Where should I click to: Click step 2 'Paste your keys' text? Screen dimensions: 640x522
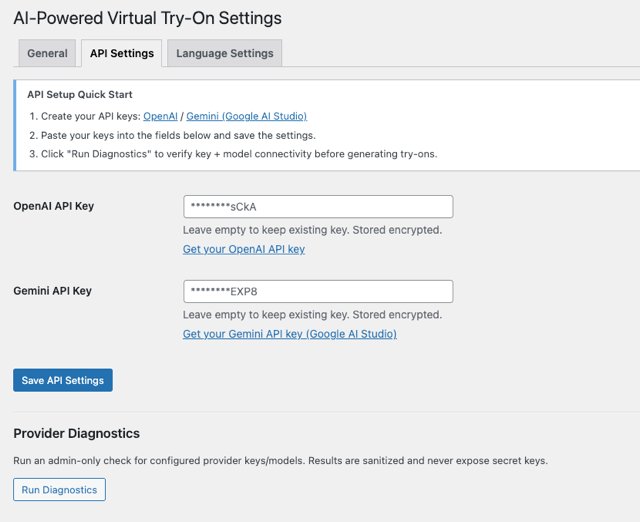pyautogui.click(x=178, y=135)
